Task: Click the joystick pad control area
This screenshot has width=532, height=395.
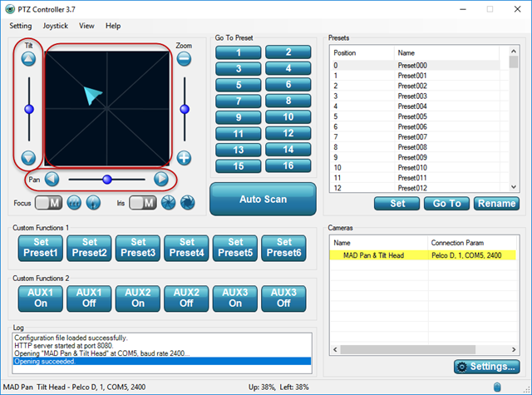Action: [107, 108]
